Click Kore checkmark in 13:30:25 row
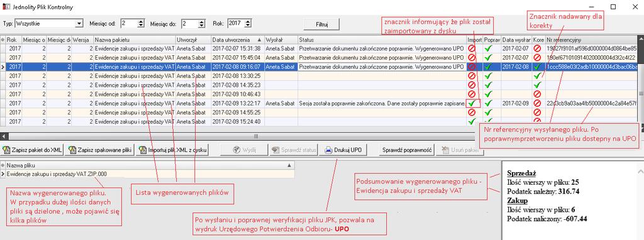Screen dimensions: 644x240 (x=537, y=76)
